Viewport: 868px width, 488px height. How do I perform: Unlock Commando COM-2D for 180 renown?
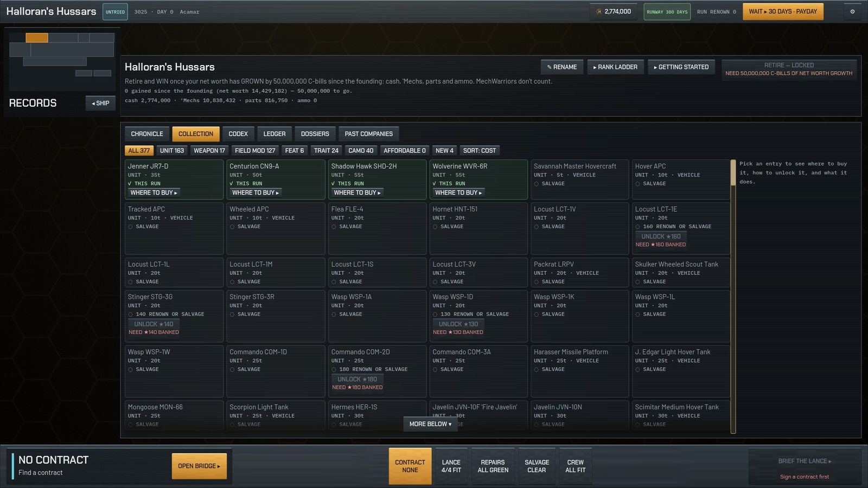(357, 380)
